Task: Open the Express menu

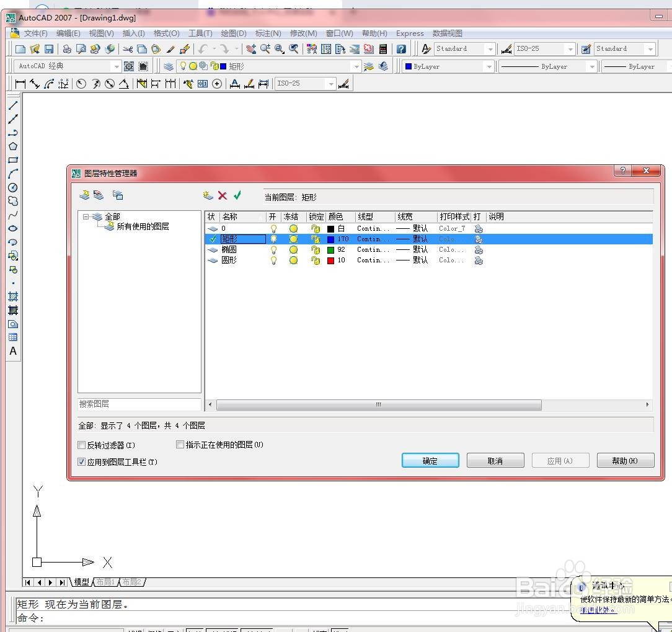Action: 410,33
